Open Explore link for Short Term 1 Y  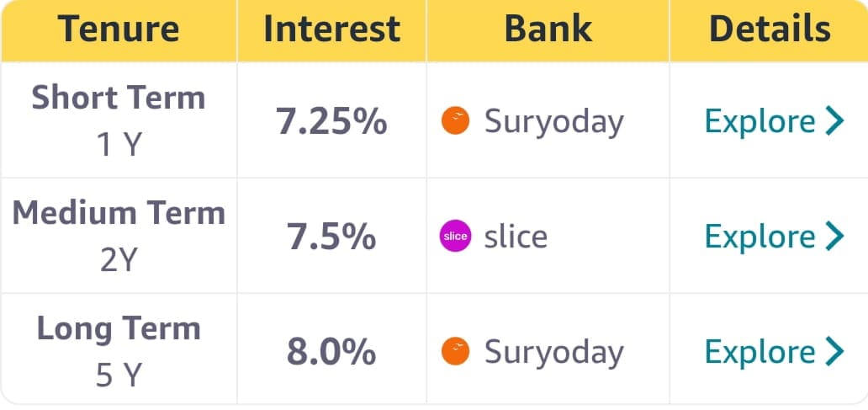(x=759, y=121)
